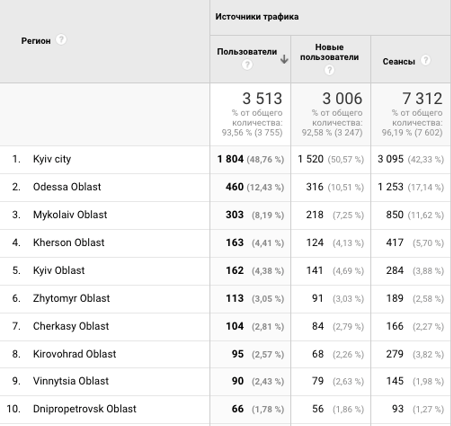Click help icon under Пользователи header
Screen dimensions: 451x426
click(247, 64)
